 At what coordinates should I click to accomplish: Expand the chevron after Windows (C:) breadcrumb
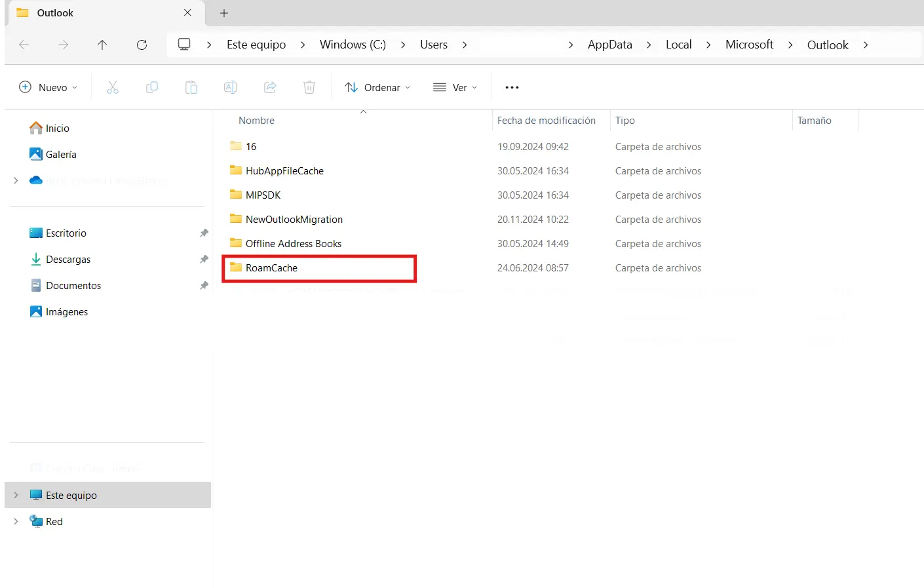[x=403, y=45]
